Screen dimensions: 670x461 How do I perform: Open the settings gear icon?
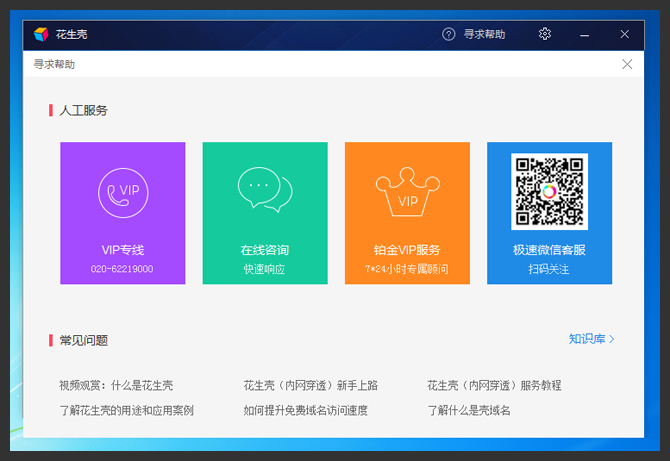[545, 34]
